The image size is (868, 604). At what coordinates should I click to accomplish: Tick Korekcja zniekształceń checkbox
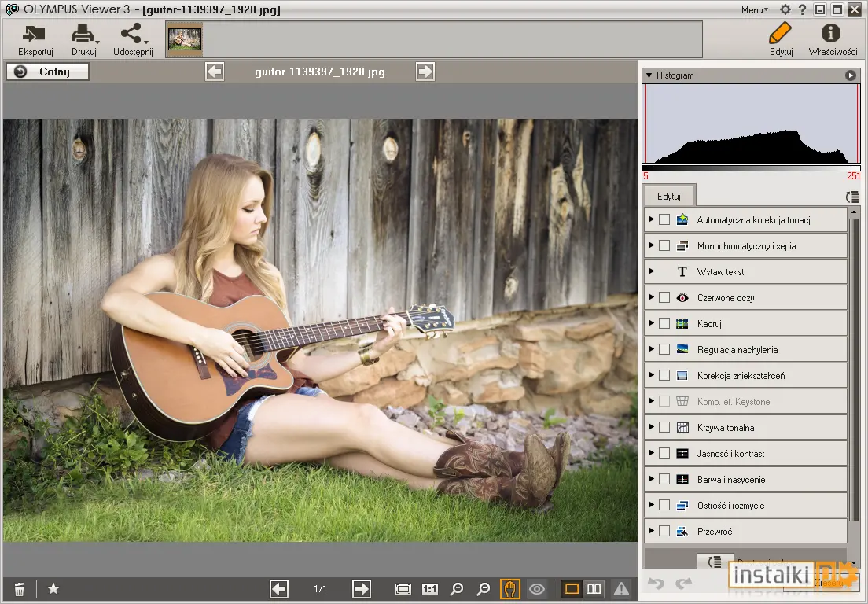click(664, 376)
